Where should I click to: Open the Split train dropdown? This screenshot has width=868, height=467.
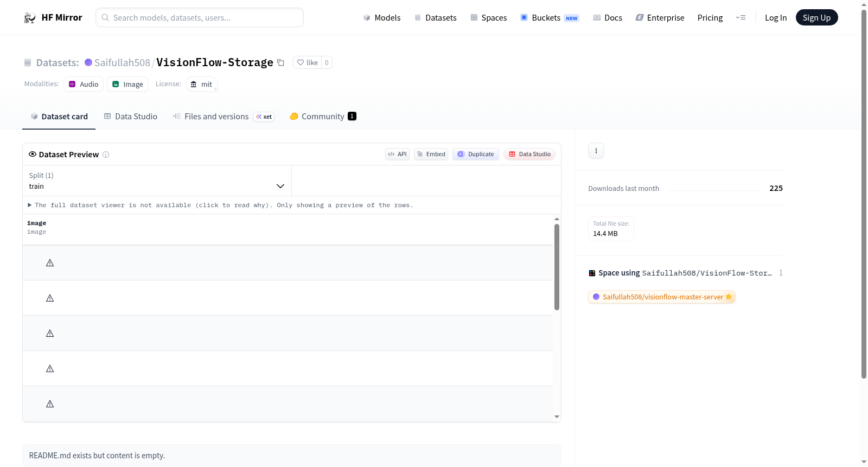pos(157,181)
